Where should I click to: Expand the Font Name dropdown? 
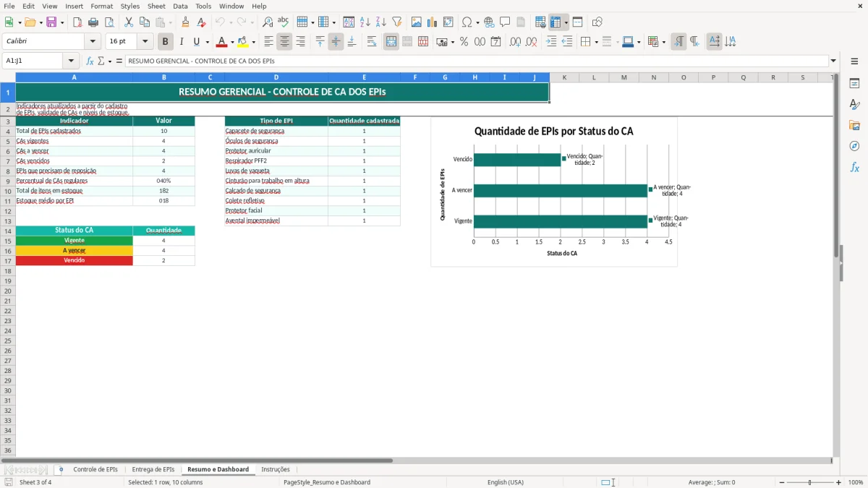click(93, 42)
